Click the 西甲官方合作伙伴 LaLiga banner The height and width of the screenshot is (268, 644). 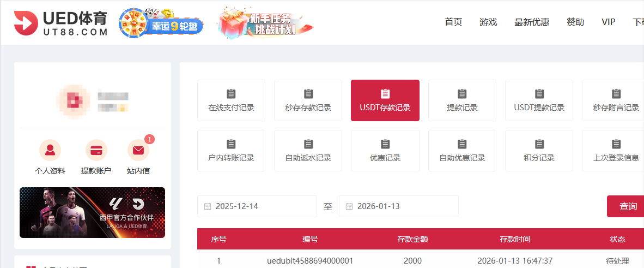tap(92, 212)
